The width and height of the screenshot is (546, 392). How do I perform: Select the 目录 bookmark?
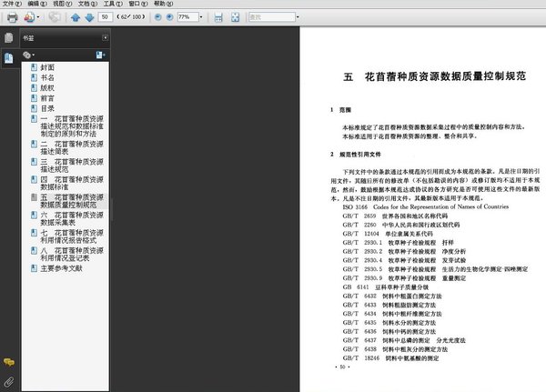click(x=47, y=108)
